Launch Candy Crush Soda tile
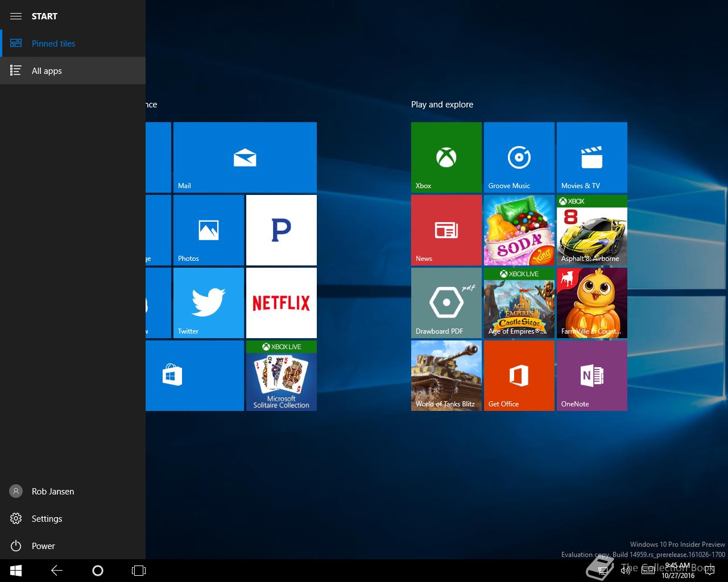Image resolution: width=728 pixels, height=582 pixels. pyautogui.click(x=519, y=230)
